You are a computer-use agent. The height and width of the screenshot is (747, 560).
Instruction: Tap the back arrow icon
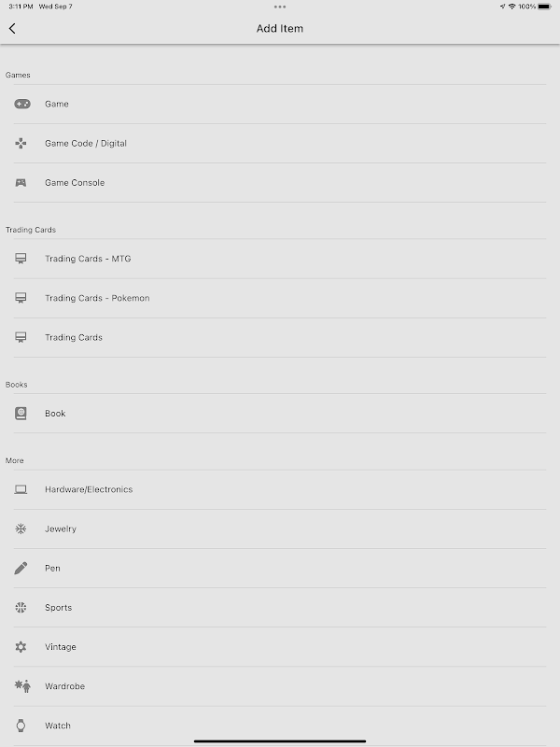click(x=12, y=29)
